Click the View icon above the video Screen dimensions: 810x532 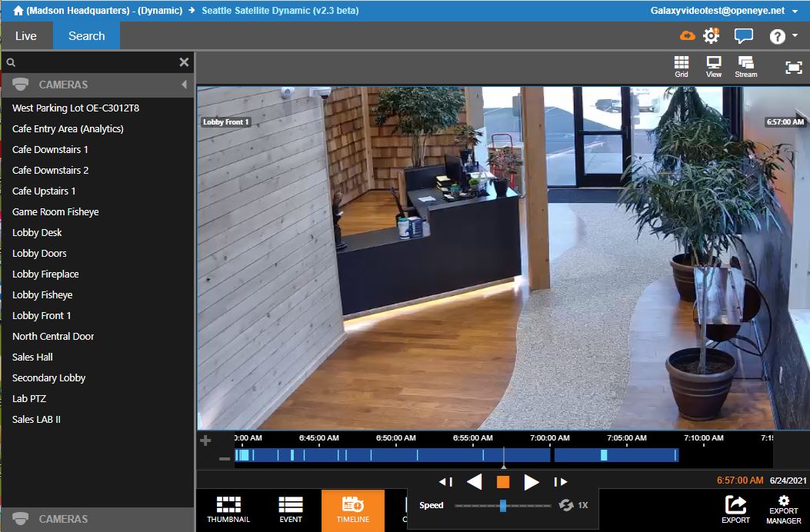click(714, 65)
